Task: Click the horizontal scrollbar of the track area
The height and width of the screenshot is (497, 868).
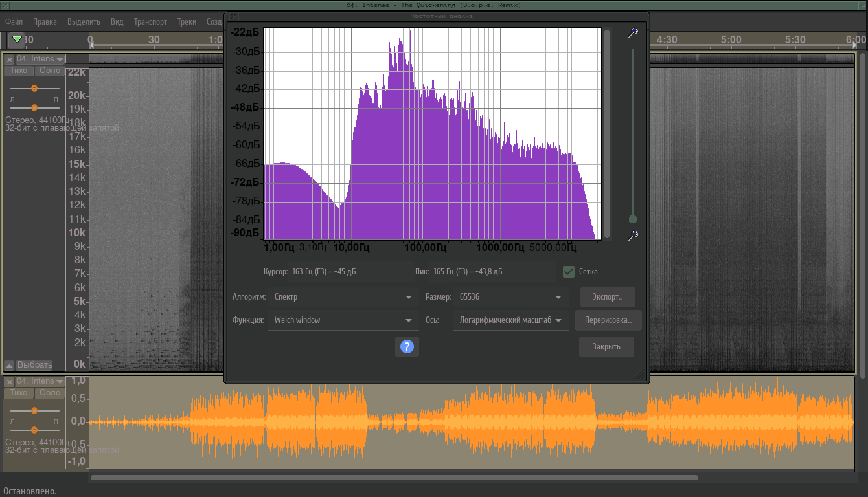Action: point(394,478)
